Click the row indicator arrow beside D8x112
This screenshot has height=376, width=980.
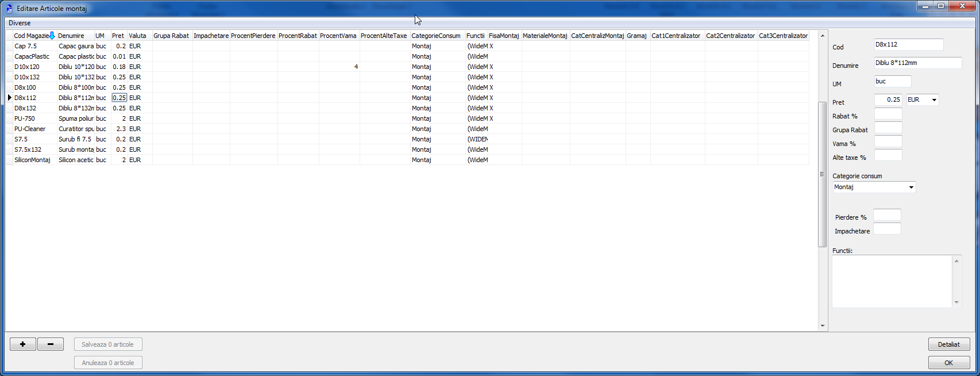pyautogui.click(x=9, y=98)
